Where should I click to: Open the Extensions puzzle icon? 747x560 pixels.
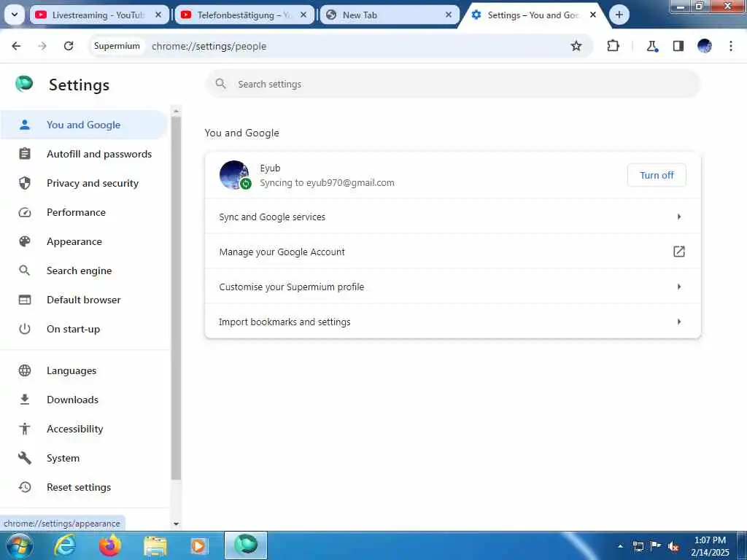pos(613,46)
